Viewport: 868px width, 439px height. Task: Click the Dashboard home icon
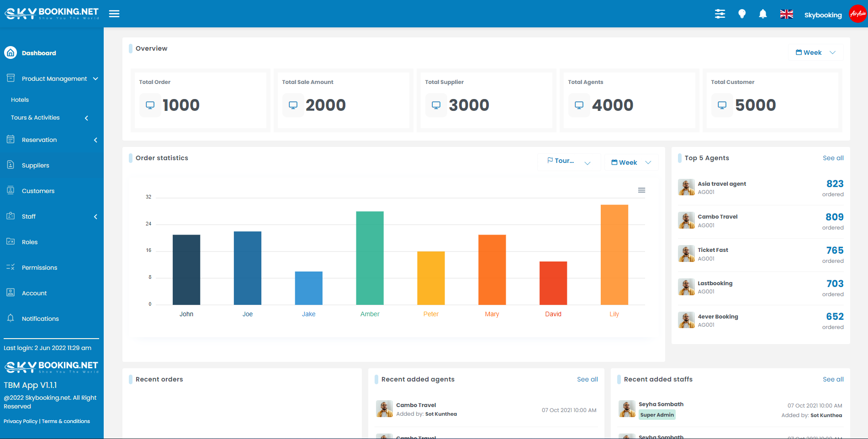pos(11,53)
